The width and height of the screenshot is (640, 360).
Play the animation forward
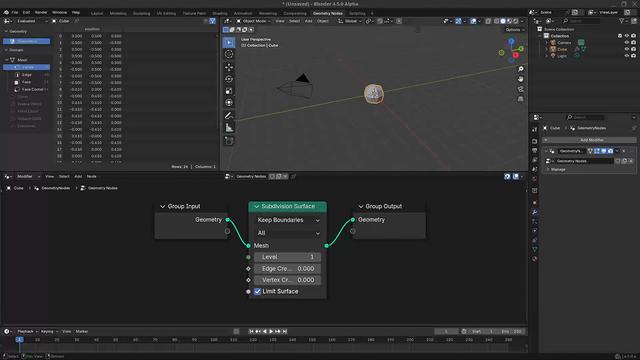tap(271, 331)
